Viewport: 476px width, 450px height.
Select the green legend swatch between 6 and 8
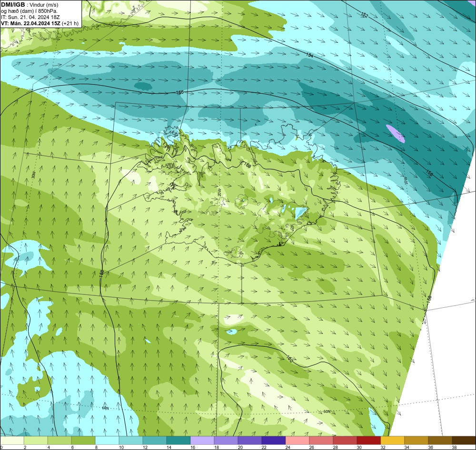83,440
